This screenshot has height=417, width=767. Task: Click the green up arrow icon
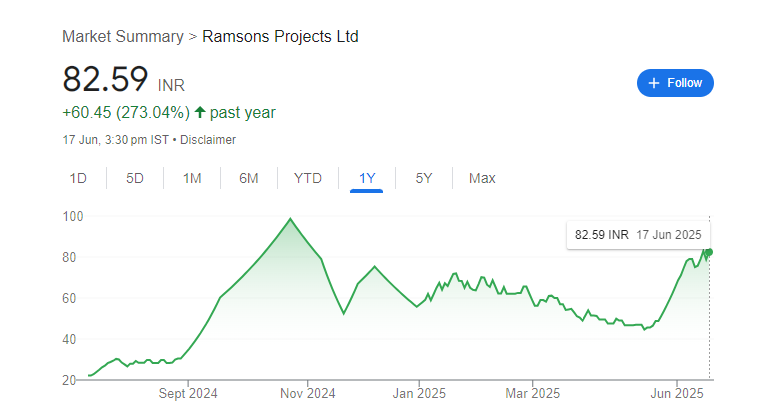[x=200, y=113]
